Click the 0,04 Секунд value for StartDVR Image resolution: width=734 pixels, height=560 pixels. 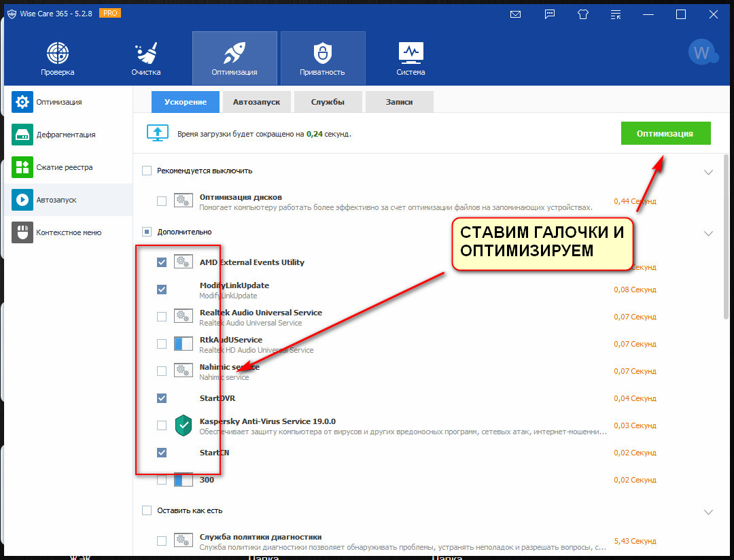pos(635,398)
